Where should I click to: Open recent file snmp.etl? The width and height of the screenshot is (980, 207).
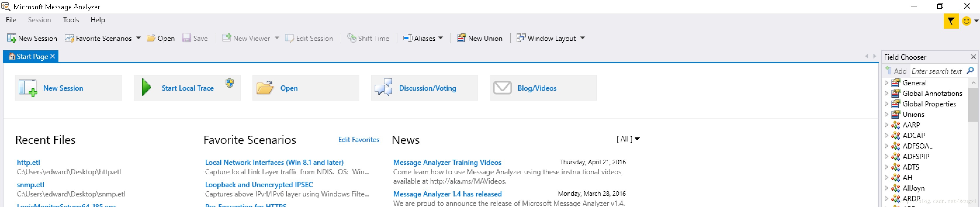(30, 184)
